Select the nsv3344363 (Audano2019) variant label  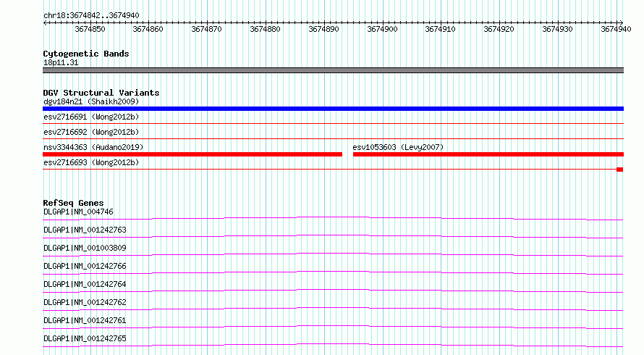click(x=93, y=147)
